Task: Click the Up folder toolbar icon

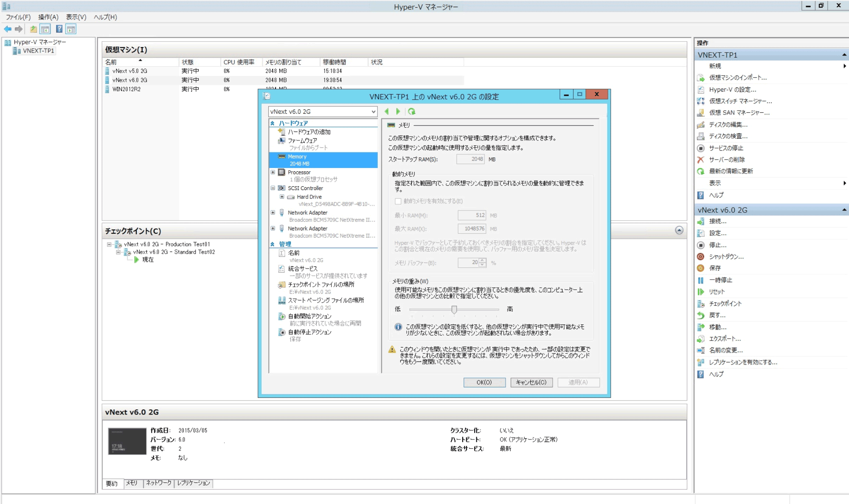Action: (x=34, y=29)
